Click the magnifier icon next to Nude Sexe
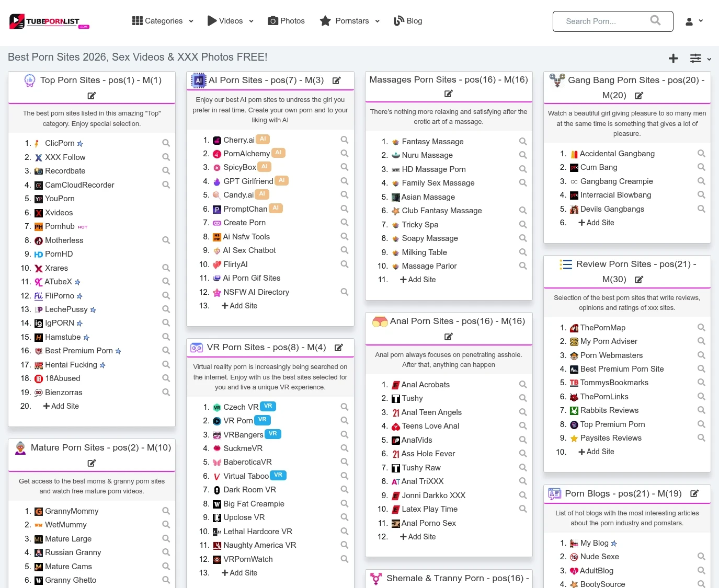This screenshot has height=588, width=719. click(701, 557)
